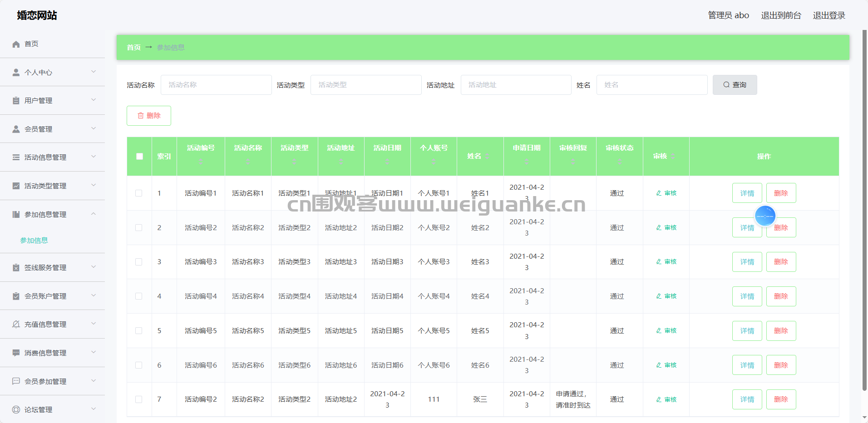Expand the 签线服务管理 menu chevron
868x423 pixels.
94,267
